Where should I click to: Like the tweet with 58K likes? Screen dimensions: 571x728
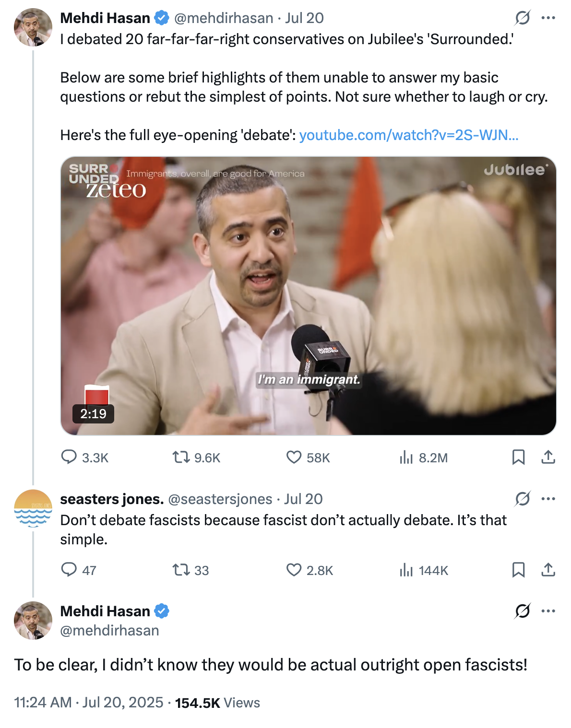(294, 457)
